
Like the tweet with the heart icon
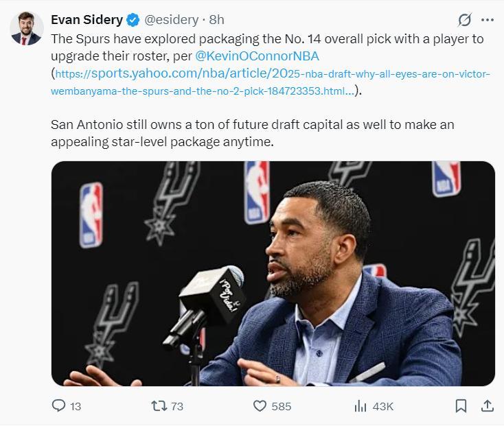(x=260, y=406)
